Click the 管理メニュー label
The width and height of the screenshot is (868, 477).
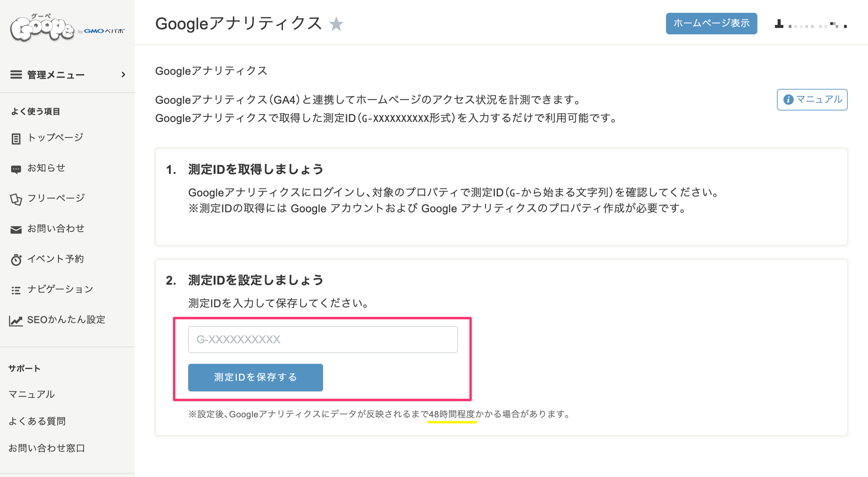click(56, 75)
